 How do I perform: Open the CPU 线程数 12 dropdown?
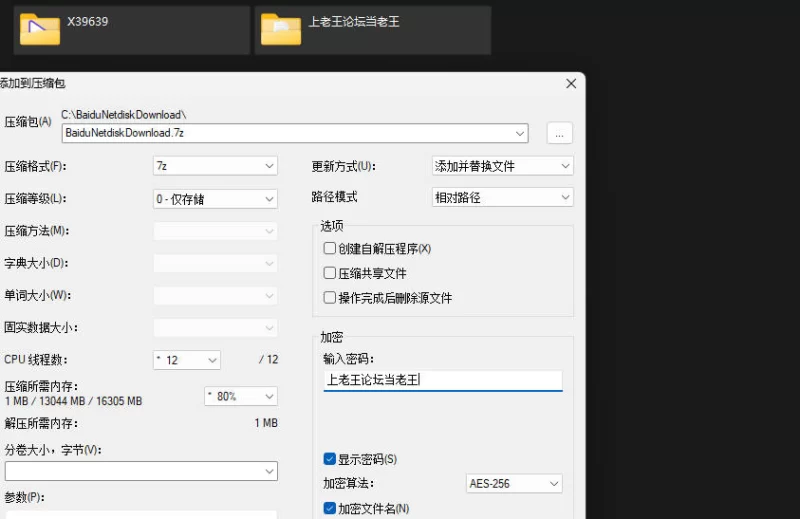[x=187, y=360]
